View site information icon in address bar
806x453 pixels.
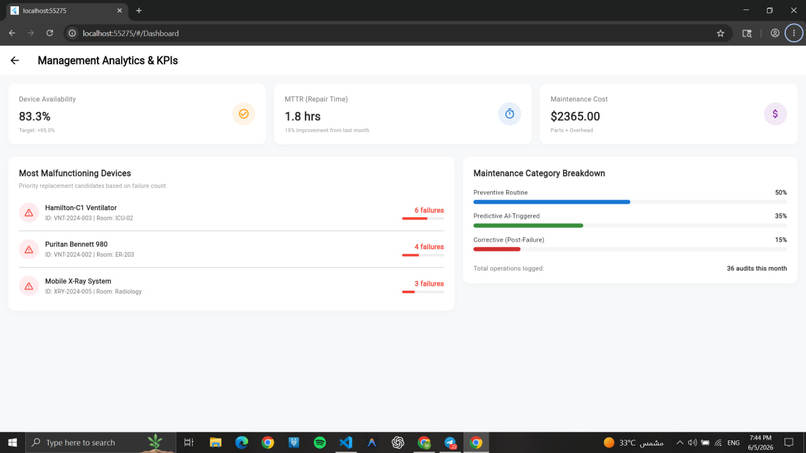(72, 33)
